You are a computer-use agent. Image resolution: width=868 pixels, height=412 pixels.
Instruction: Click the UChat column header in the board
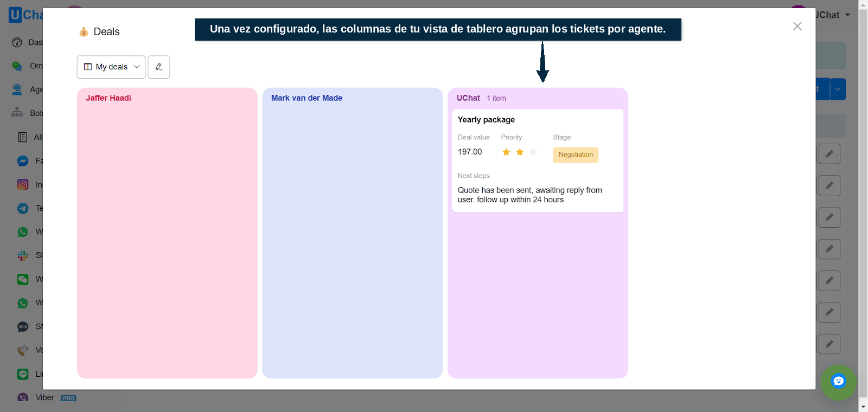[468, 98]
